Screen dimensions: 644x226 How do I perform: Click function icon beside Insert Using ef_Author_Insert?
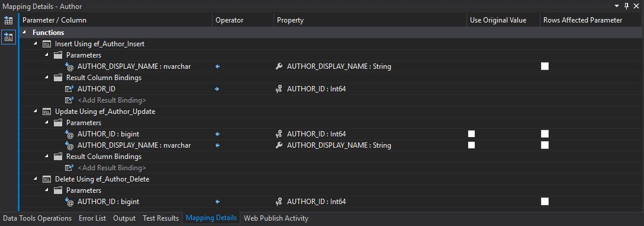tap(47, 44)
